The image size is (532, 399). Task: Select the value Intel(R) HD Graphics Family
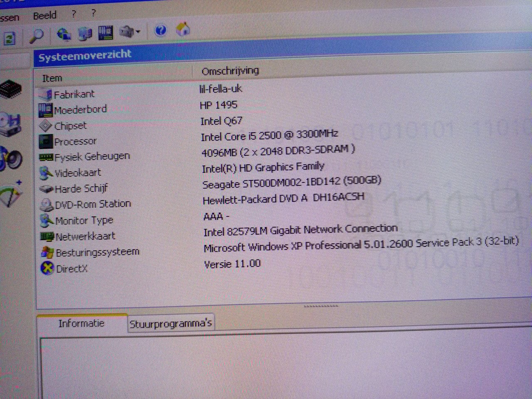tap(263, 167)
